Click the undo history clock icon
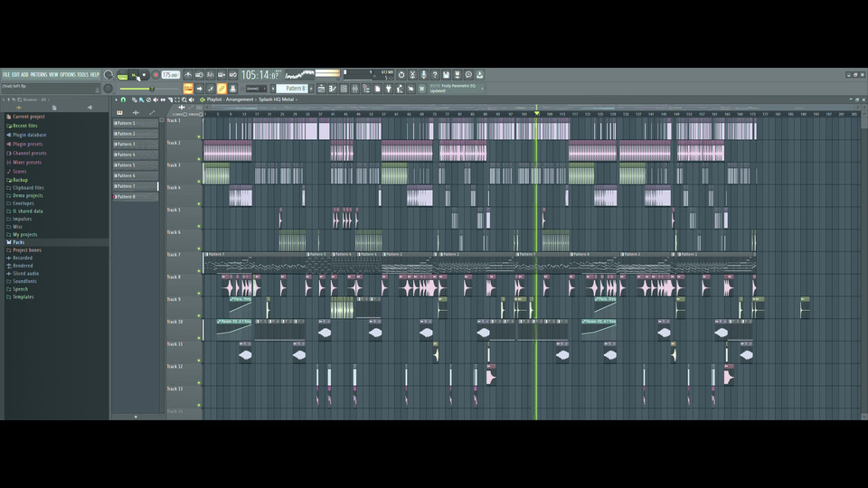 401,75
